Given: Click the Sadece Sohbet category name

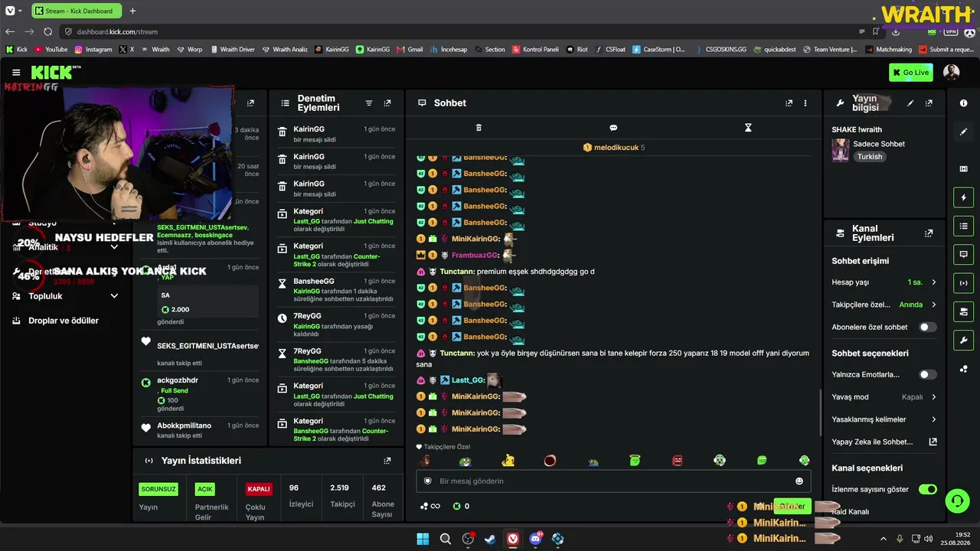Looking at the screenshot, I should click(879, 144).
